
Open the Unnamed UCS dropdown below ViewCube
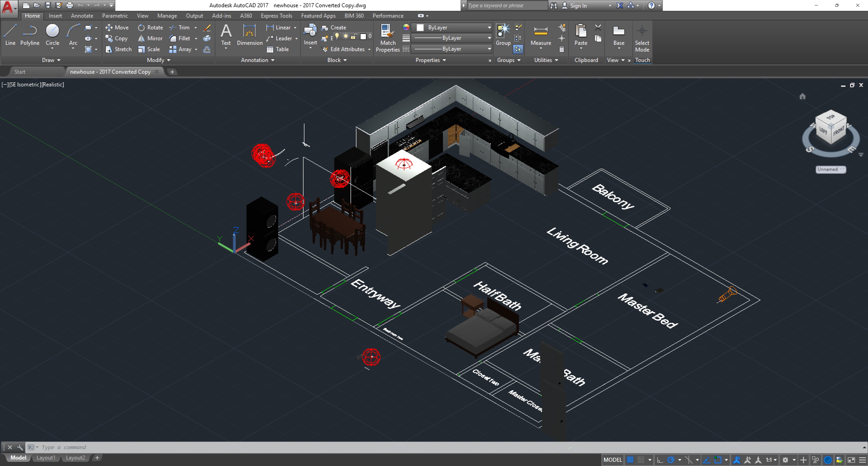pyautogui.click(x=831, y=169)
